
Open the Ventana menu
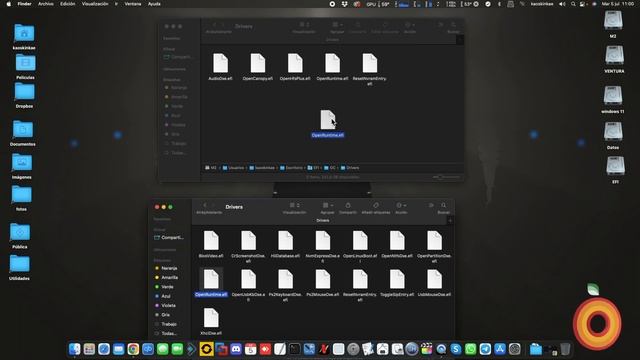click(133, 4)
